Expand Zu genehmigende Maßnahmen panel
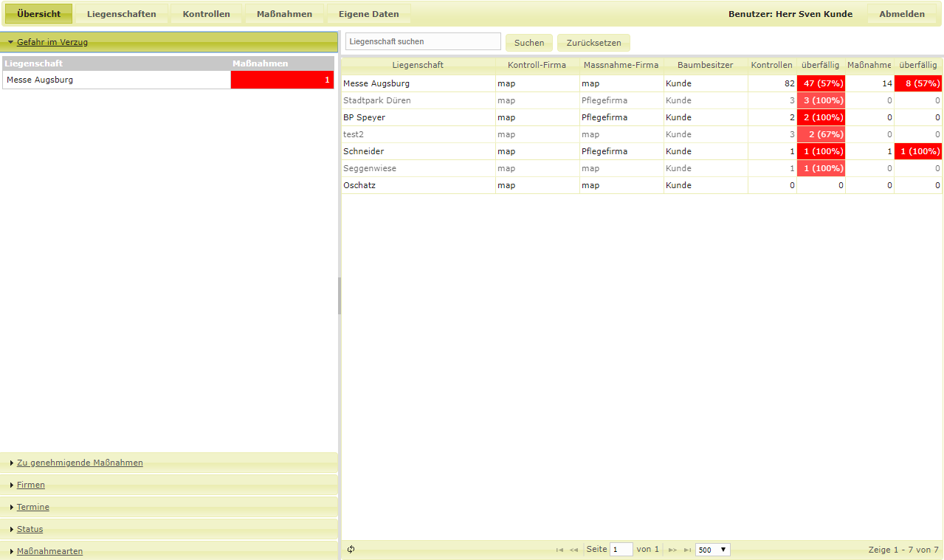This screenshot has width=944, height=560. coord(80,463)
